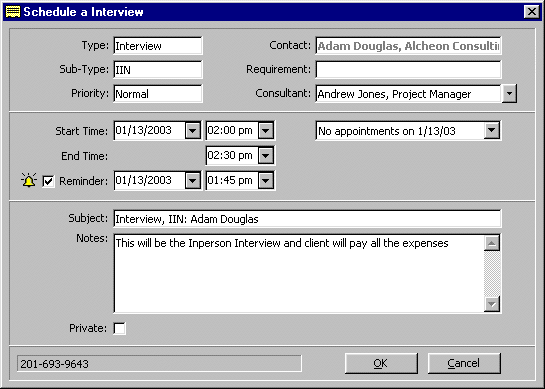Open the Reminder date dropdown arrow
This screenshot has width=545, height=389.
pyautogui.click(x=193, y=180)
